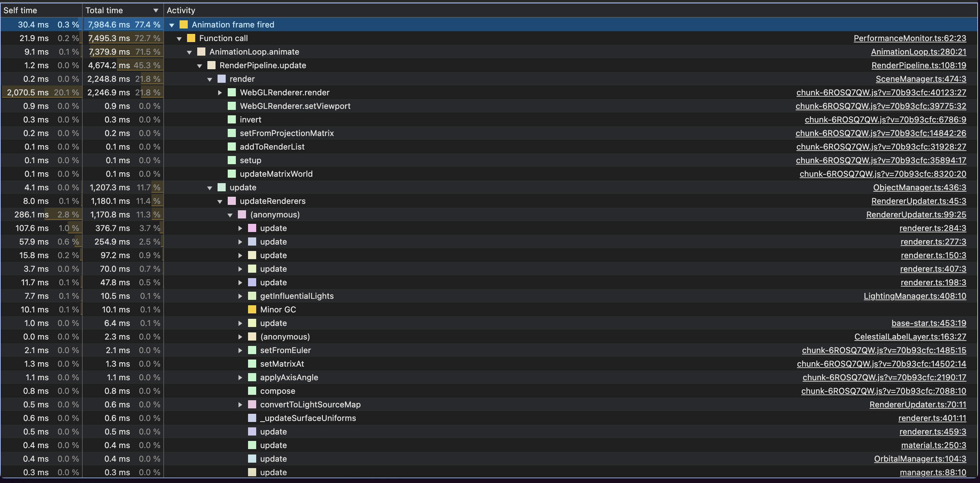
Task: Click the Minor GC yellow color box
Action: click(252, 309)
